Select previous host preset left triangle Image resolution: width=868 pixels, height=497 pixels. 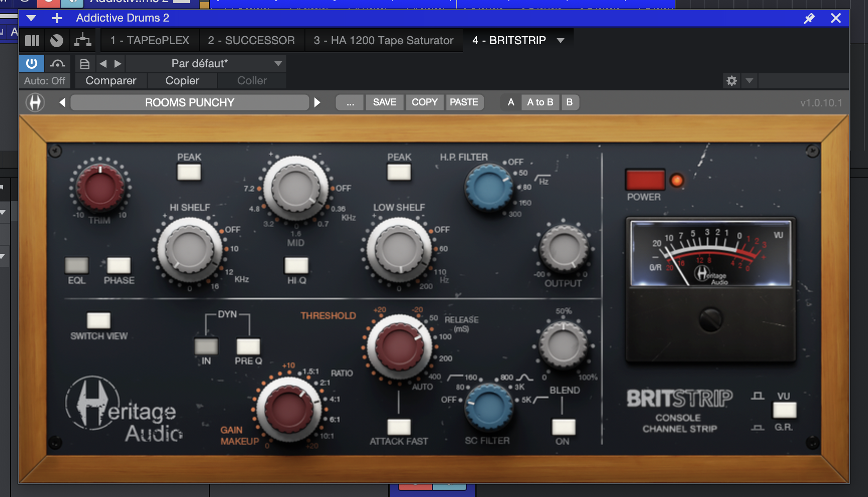point(103,64)
